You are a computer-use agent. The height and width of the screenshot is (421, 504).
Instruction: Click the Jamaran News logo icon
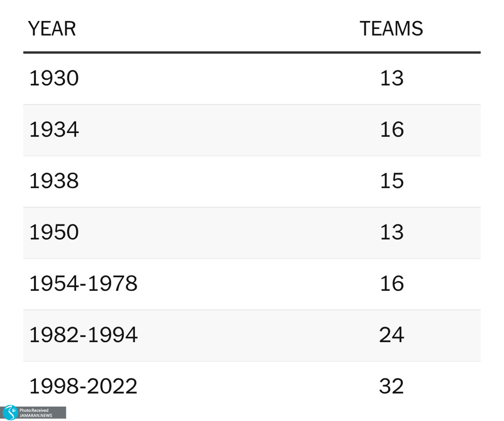[x=10, y=413]
